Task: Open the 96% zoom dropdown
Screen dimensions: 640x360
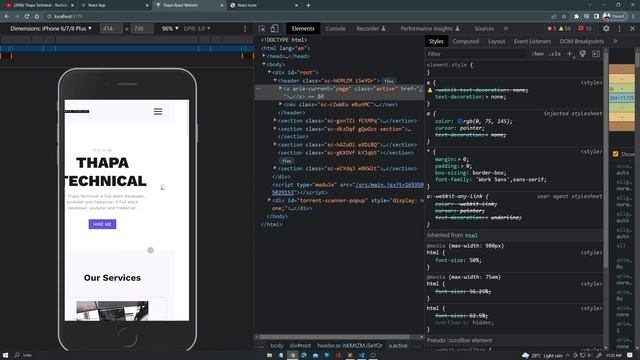Action: 170,29
